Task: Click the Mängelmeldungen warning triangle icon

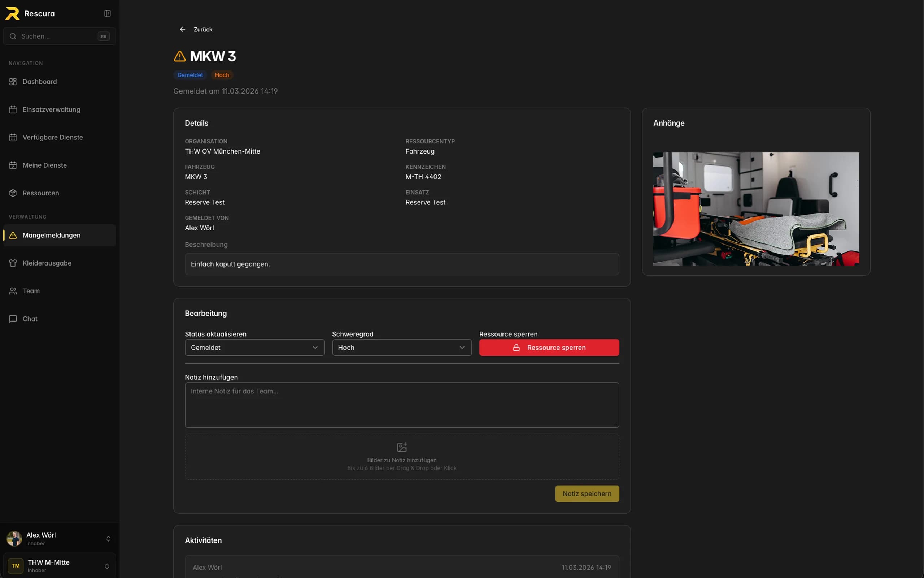Action: 13,235
